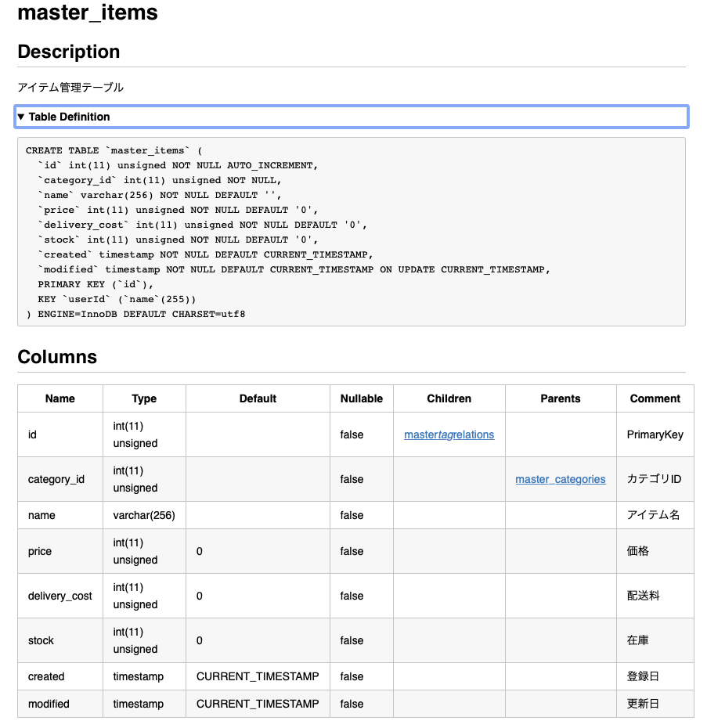Click the Parents column header
This screenshot has width=707, height=728.
pos(561,398)
